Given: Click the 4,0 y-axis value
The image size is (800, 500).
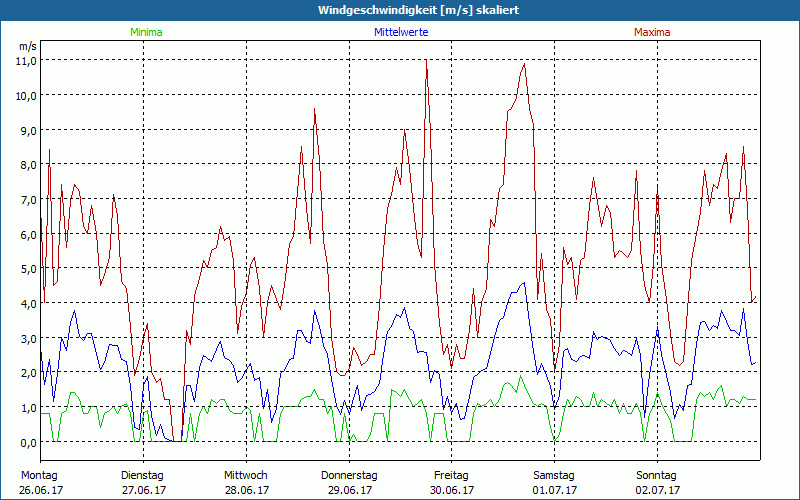Looking at the screenshot, I should coord(28,304).
